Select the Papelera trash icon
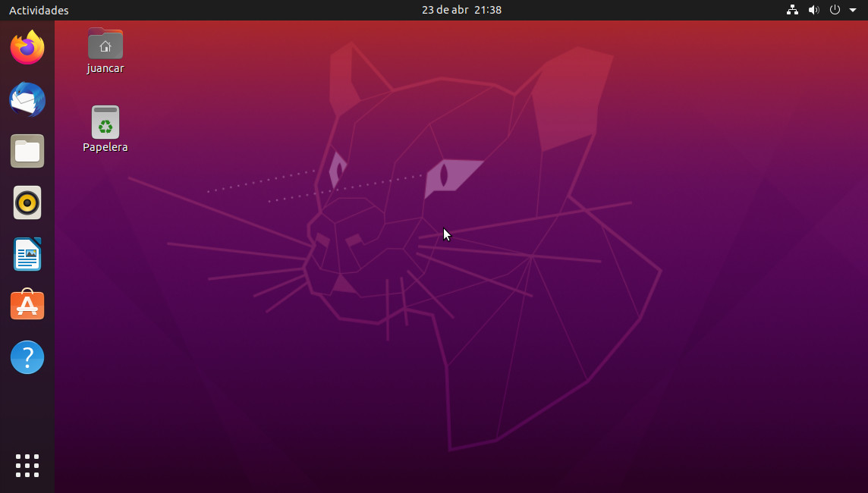 tap(105, 122)
